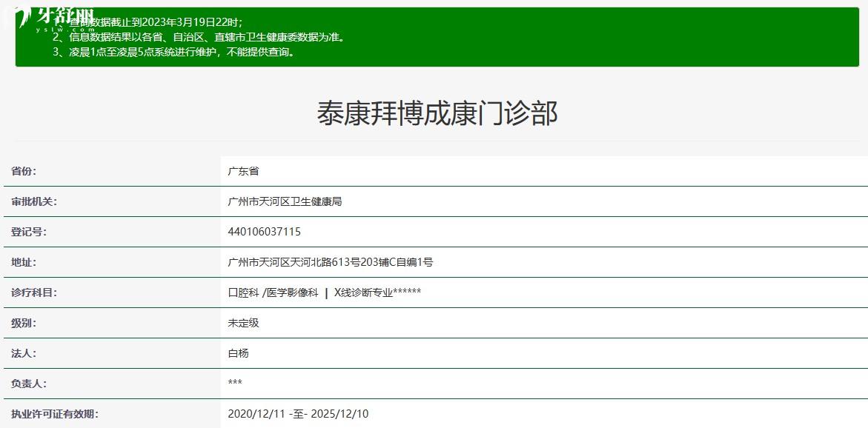Select validity period 2020/12/11 -至- 2025/12/10
The image size is (868, 428).
299,414
